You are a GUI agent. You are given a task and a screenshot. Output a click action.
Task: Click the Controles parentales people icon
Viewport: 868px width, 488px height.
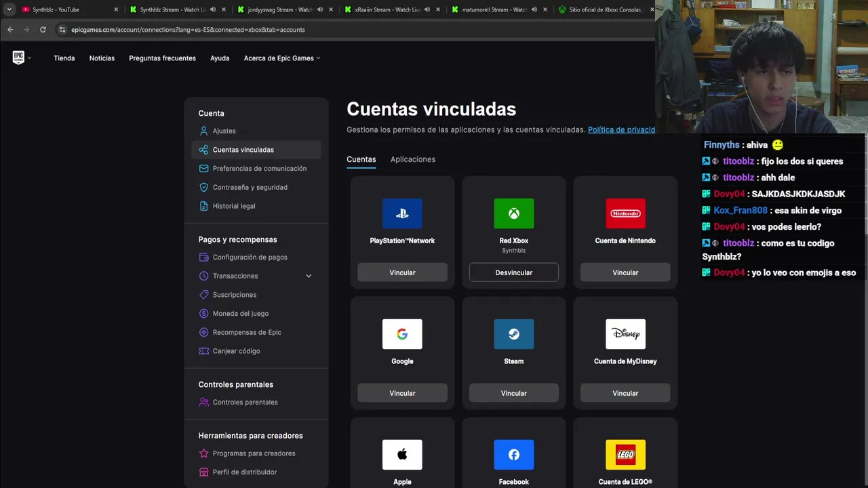(203, 402)
